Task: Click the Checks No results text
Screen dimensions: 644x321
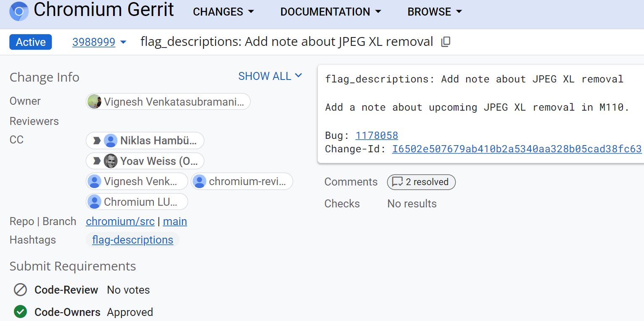Action: pos(412,204)
